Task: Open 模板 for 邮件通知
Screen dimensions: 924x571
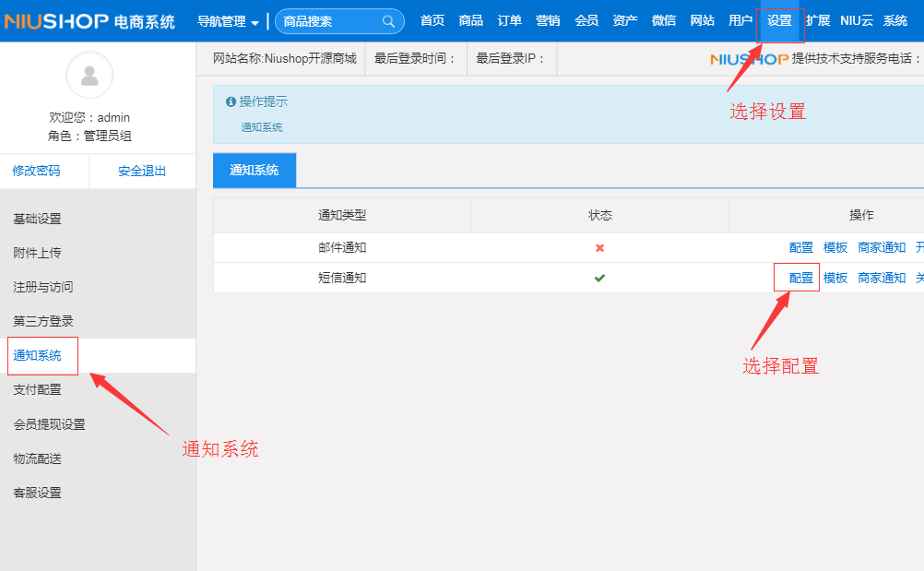Action: 835,248
